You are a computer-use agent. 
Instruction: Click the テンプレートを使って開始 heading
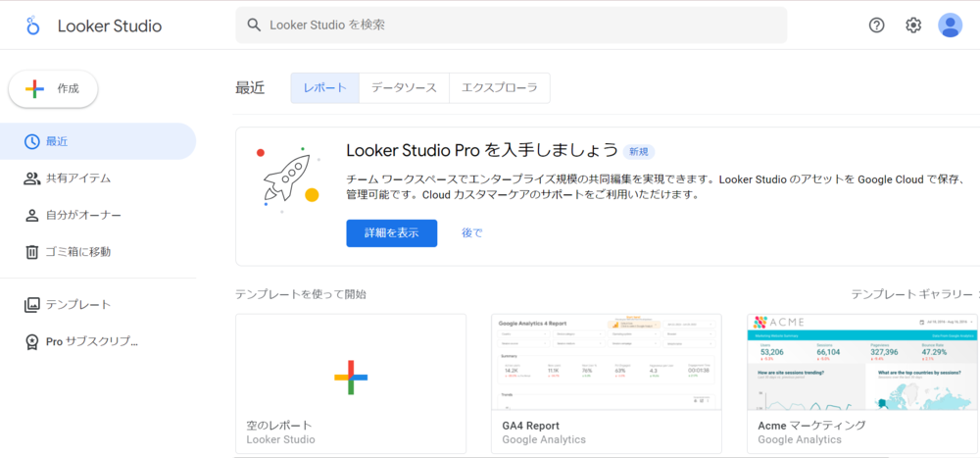(301, 294)
